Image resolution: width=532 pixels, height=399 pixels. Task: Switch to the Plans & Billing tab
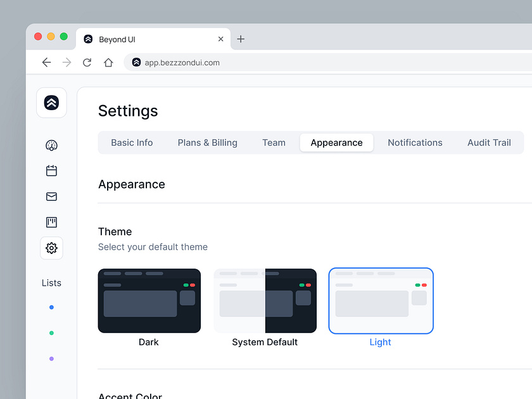[207, 142]
